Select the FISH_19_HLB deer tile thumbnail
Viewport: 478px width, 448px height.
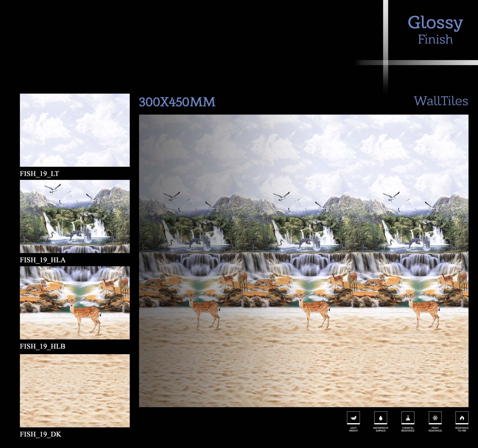click(x=75, y=303)
